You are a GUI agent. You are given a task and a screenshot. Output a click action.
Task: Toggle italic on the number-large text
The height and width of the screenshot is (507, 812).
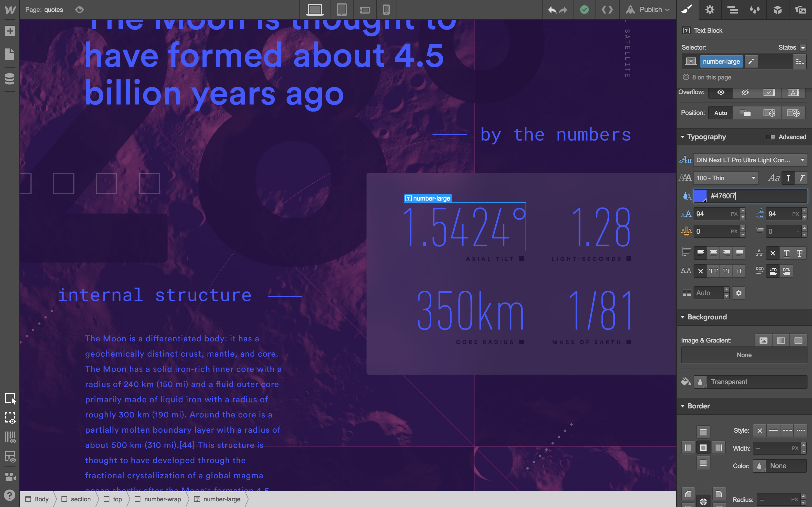point(801,178)
